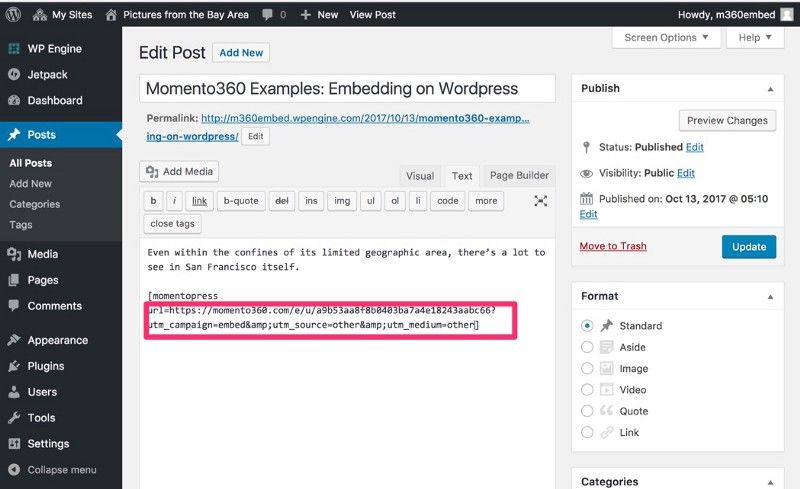Screen dimensions: 800x489
Task: Click the plus New icon
Action: click(x=306, y=15)
